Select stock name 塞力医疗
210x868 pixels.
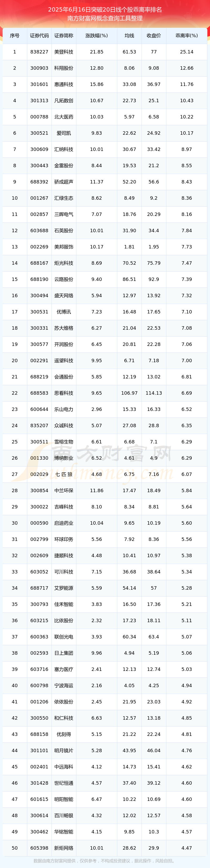pyautogui.click(x=64, y=669)
